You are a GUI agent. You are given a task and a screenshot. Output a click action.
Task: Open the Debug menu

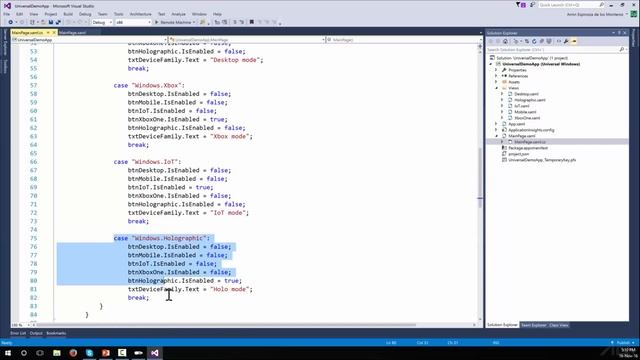tap(85, 14)
